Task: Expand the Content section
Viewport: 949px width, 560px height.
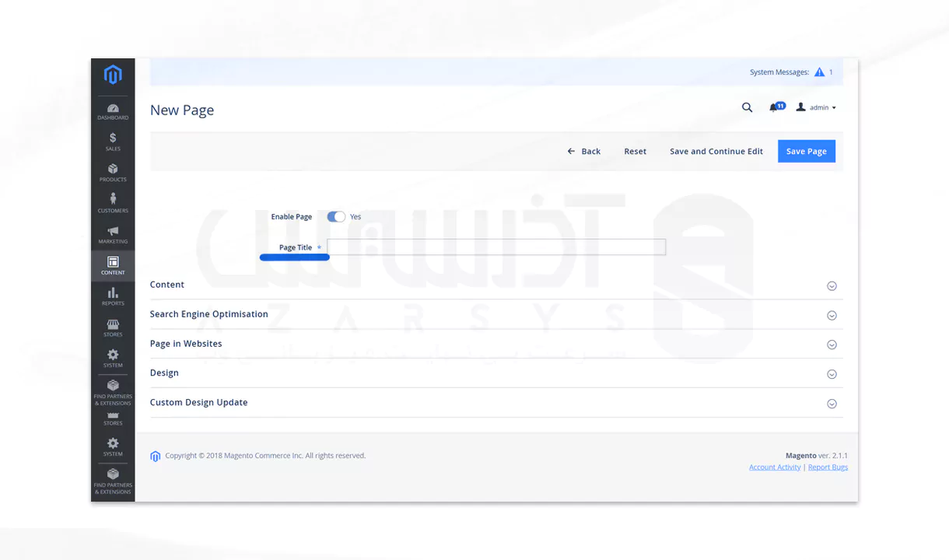Action: 496,285
